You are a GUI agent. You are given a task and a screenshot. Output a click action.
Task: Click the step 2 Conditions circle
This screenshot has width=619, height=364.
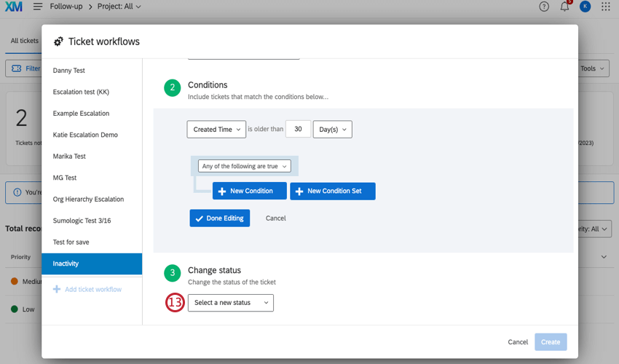(x=172, y=87)
